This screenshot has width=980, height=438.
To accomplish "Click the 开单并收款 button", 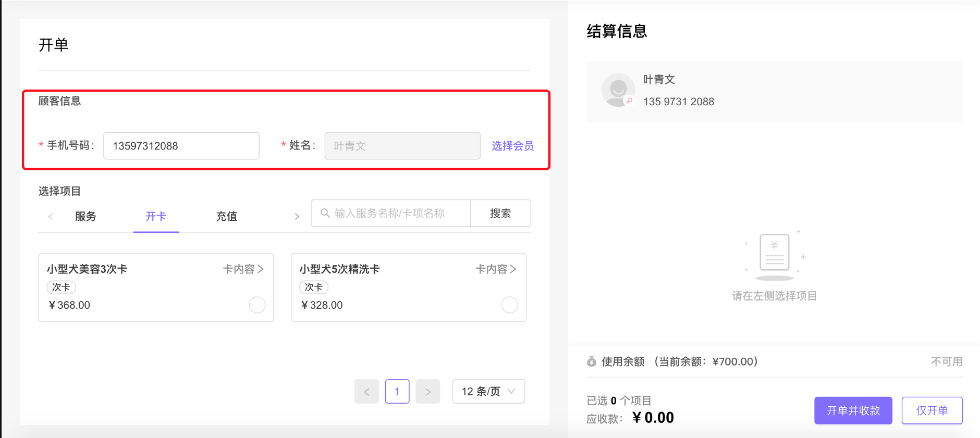I will coord(853,410).
